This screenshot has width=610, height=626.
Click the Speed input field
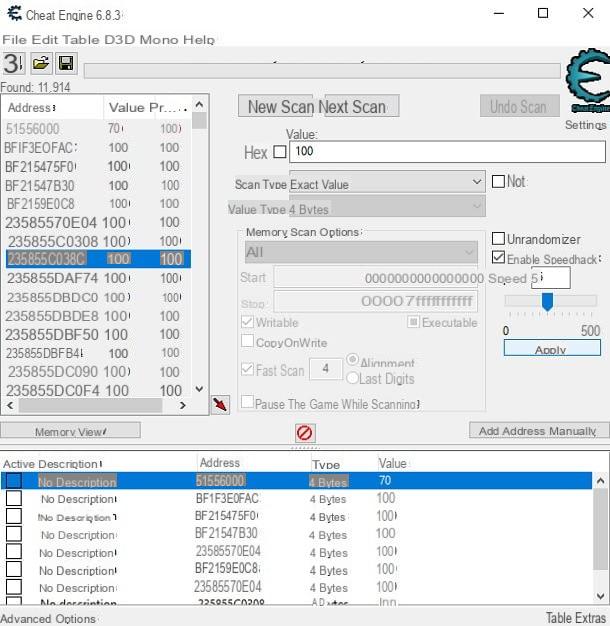550,277
